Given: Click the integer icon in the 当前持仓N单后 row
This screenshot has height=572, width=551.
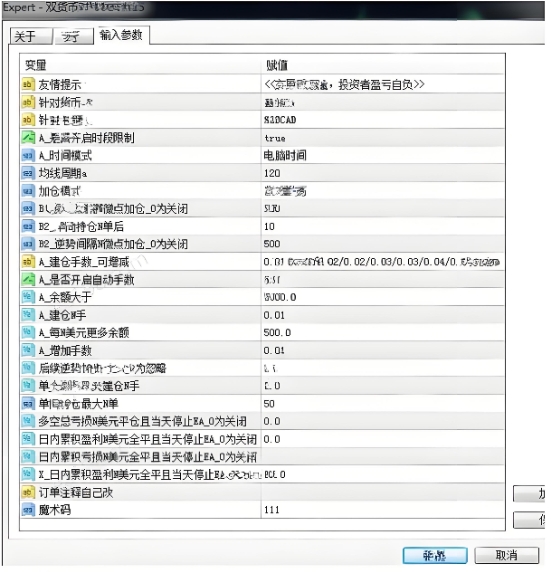Looking at the screenshot, I should pos(28,227).
